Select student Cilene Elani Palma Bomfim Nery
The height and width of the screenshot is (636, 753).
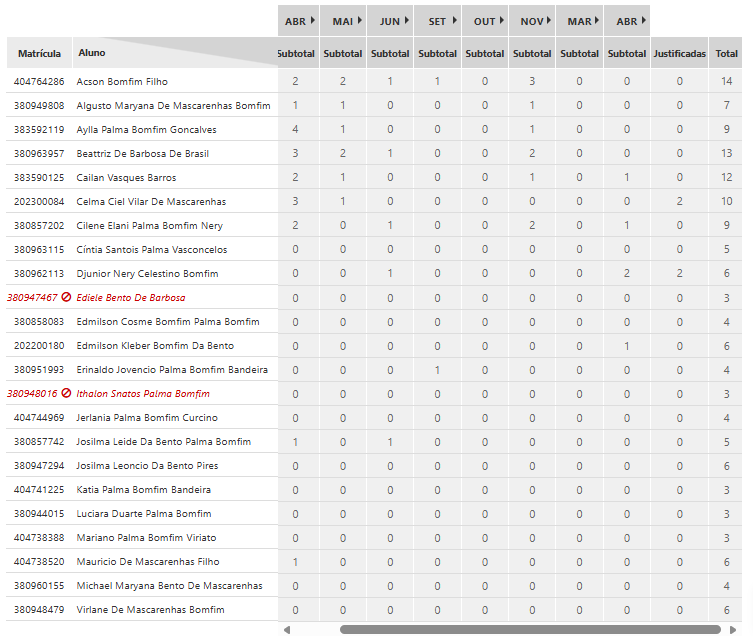click(149, 226)
